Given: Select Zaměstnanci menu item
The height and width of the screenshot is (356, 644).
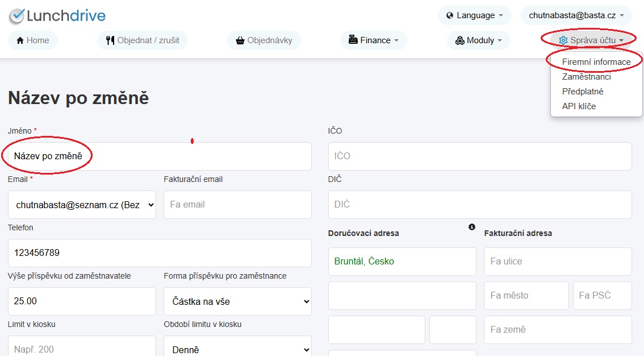Looking at the screenshot, I should tap(596, 76).
